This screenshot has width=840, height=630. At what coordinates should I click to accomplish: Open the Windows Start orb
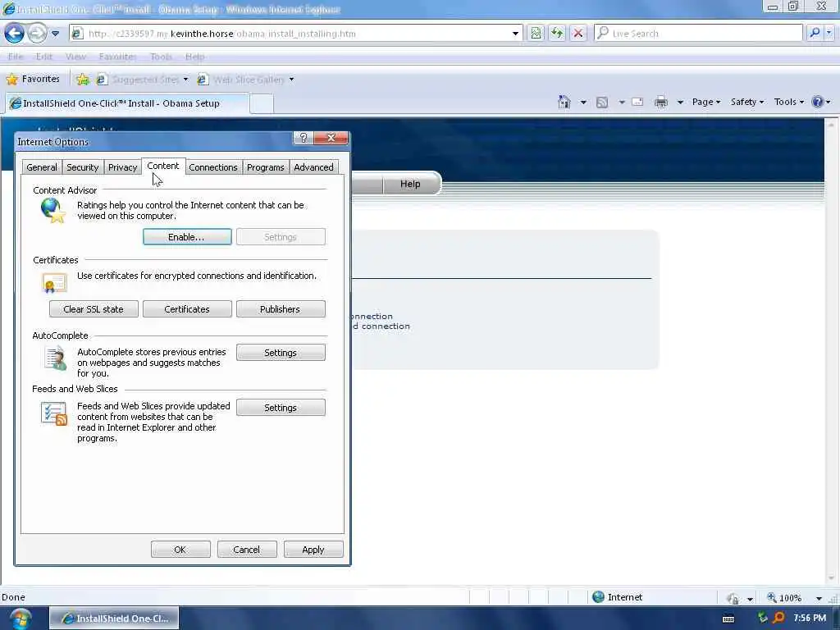click(21, 619)
